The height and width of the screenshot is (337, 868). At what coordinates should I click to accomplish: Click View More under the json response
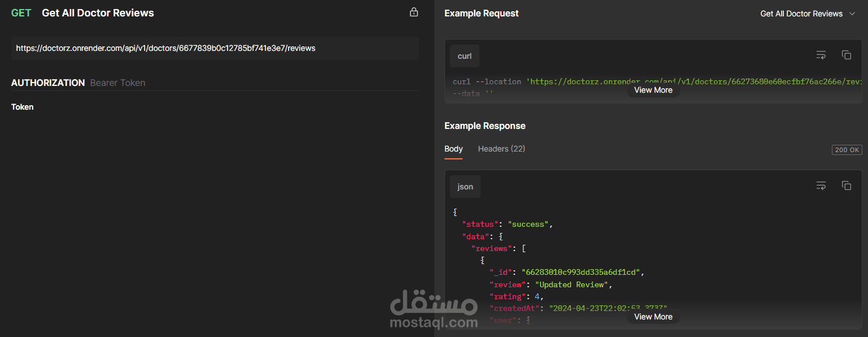click(653, 317)
